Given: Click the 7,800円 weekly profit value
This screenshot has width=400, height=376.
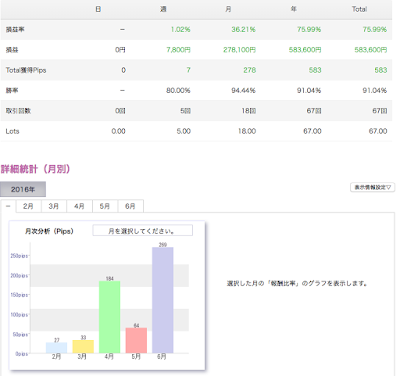Looking at the screenshot, I should pos(178,50).
